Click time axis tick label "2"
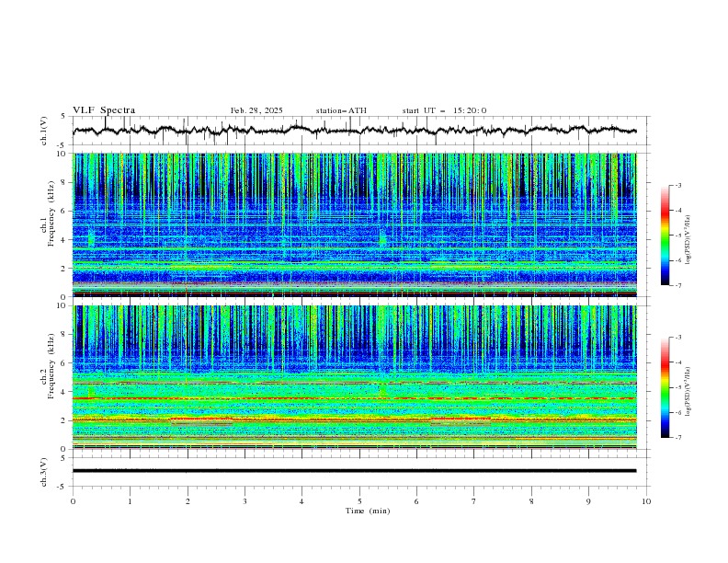 tap(188, 501)
